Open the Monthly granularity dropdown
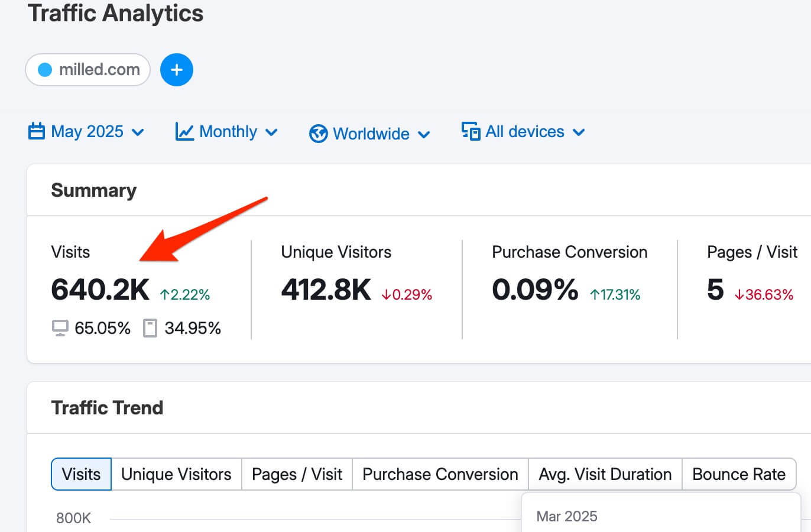 tap(226, 132)
